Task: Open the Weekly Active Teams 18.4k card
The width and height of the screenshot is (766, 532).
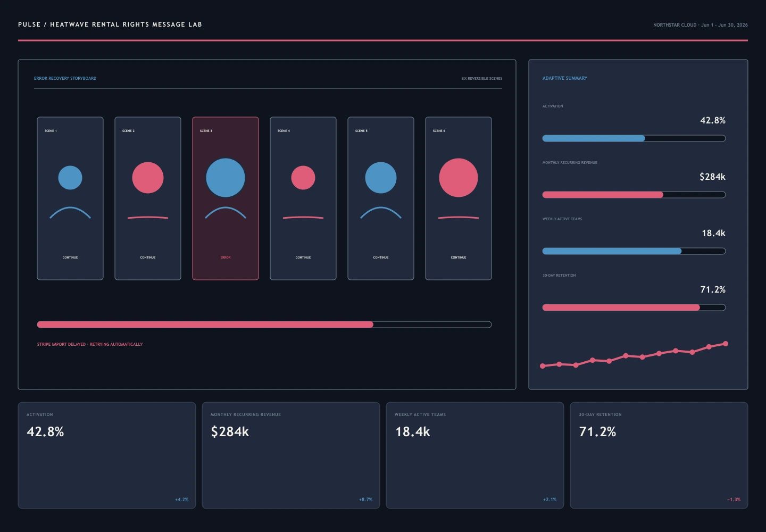Action: coord(475,455)
